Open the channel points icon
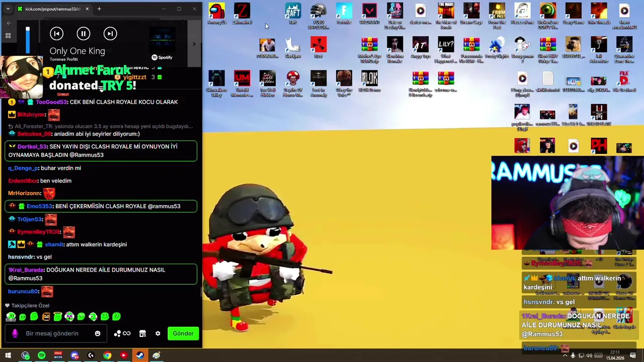 pos(122,333)
